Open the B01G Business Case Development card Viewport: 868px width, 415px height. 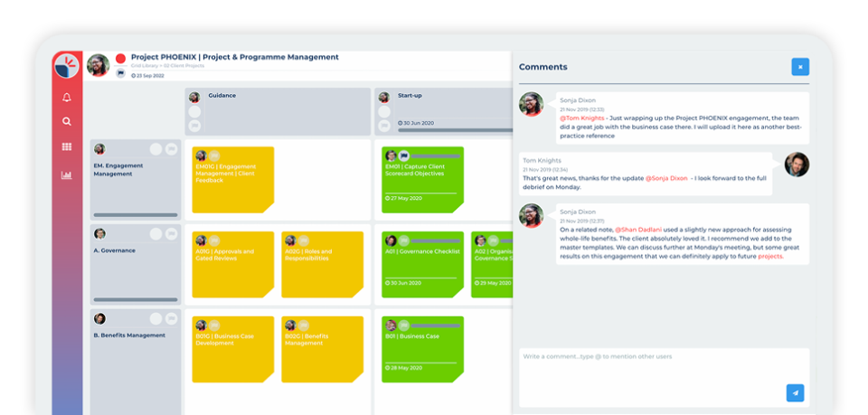(x=233, y=349)
